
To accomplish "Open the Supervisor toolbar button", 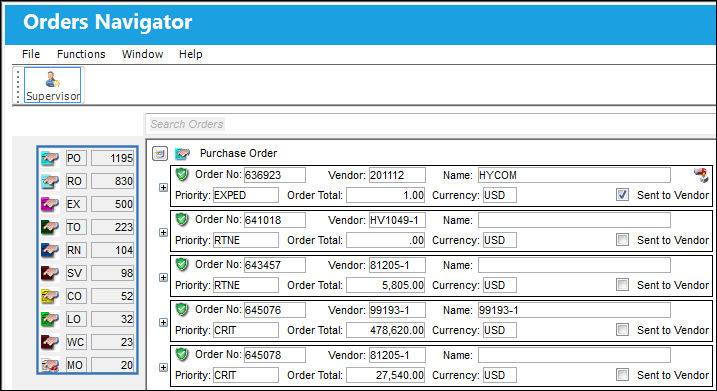I will pos(52,85).
